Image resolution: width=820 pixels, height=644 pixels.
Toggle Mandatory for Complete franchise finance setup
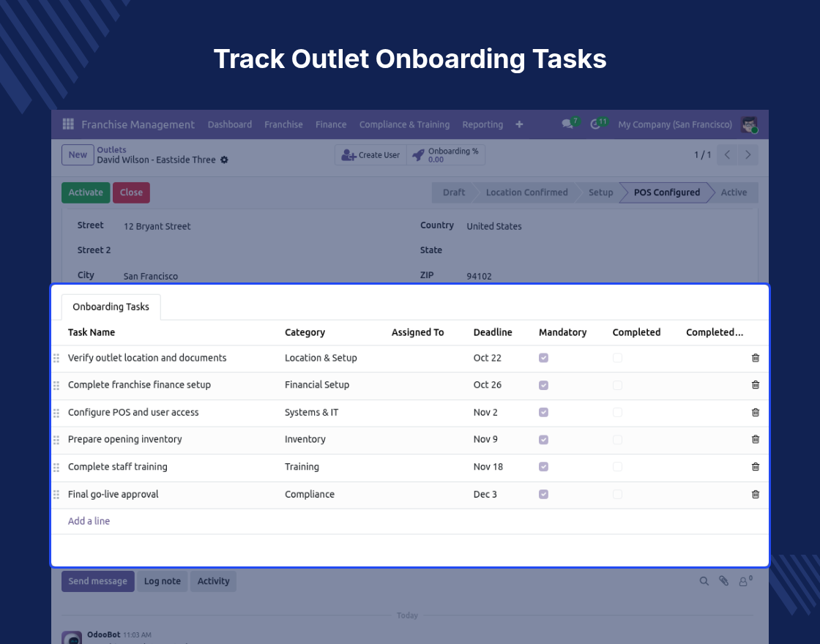pyautogui.click(x=543, y=385)
